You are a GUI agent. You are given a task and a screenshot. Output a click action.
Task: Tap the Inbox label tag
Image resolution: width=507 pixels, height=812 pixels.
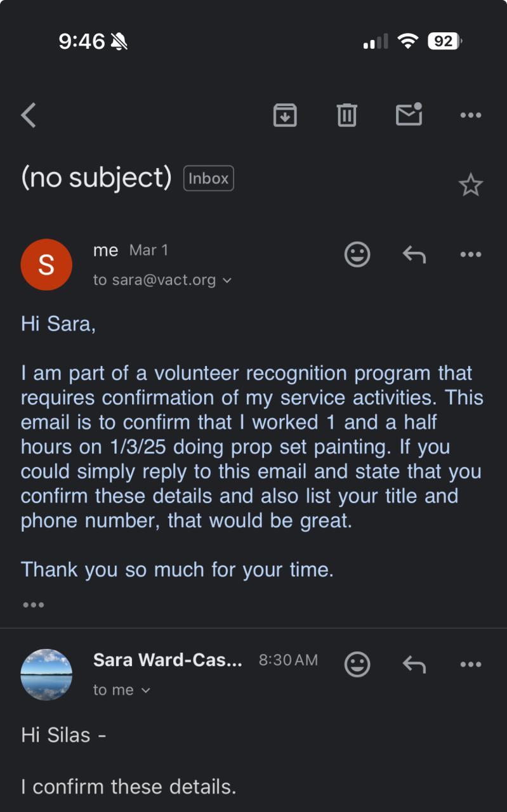point(208,179)
